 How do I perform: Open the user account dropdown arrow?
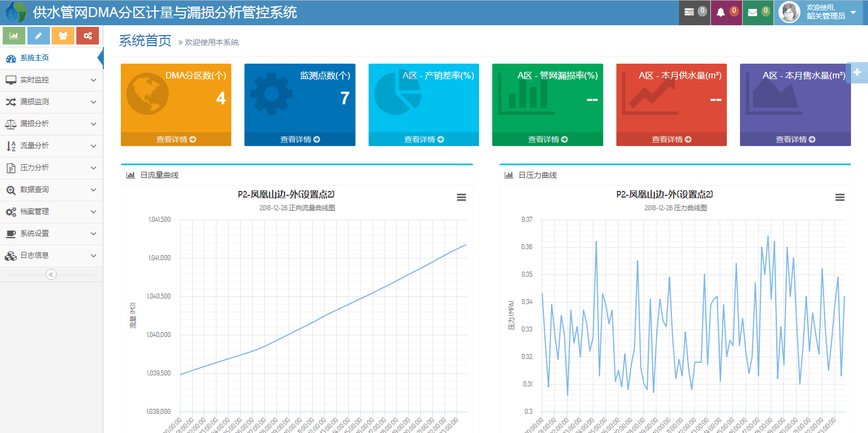(x=853, y=12)
